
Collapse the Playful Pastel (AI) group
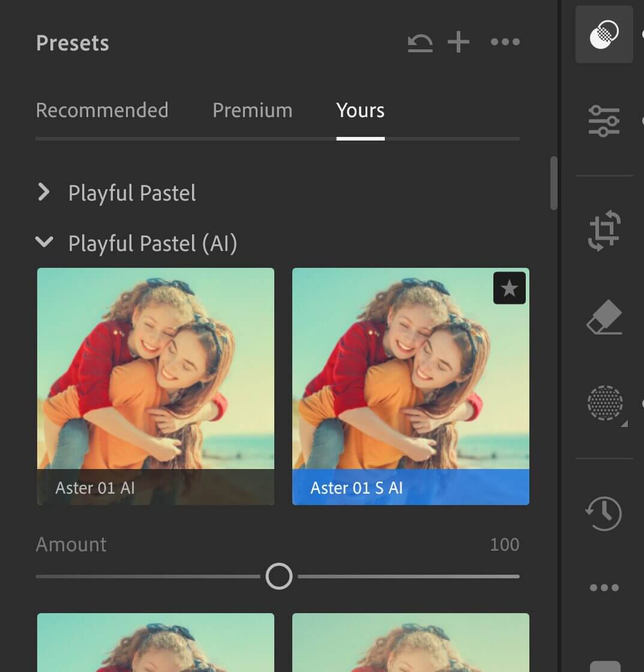[44, 243]
